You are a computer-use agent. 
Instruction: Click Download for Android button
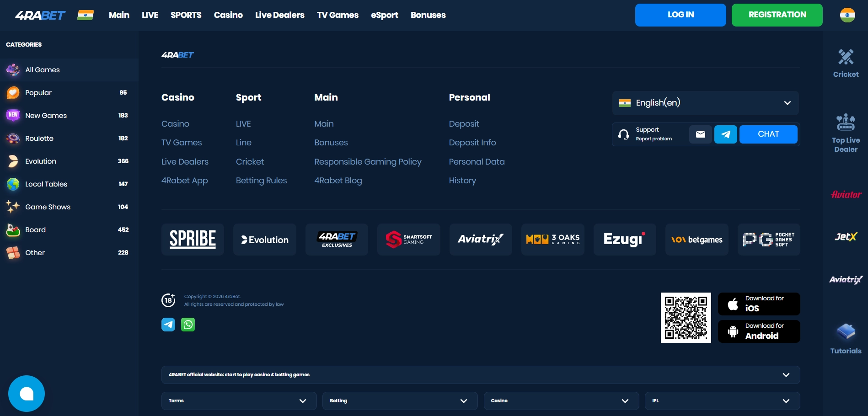coord(759,331)
